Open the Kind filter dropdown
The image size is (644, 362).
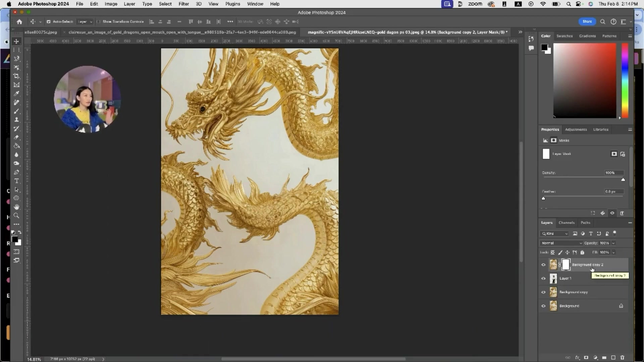pos(554,234)
